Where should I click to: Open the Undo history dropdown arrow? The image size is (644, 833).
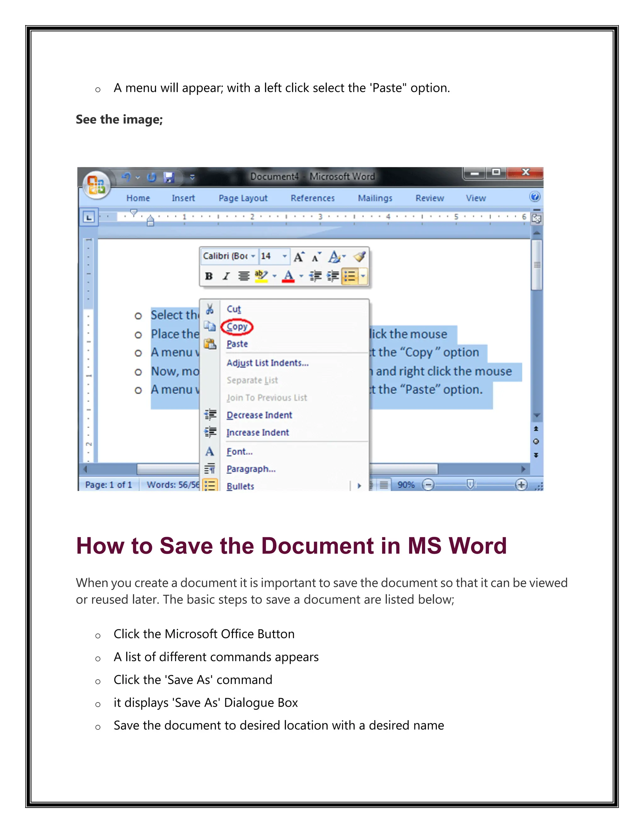coord(138,178)
